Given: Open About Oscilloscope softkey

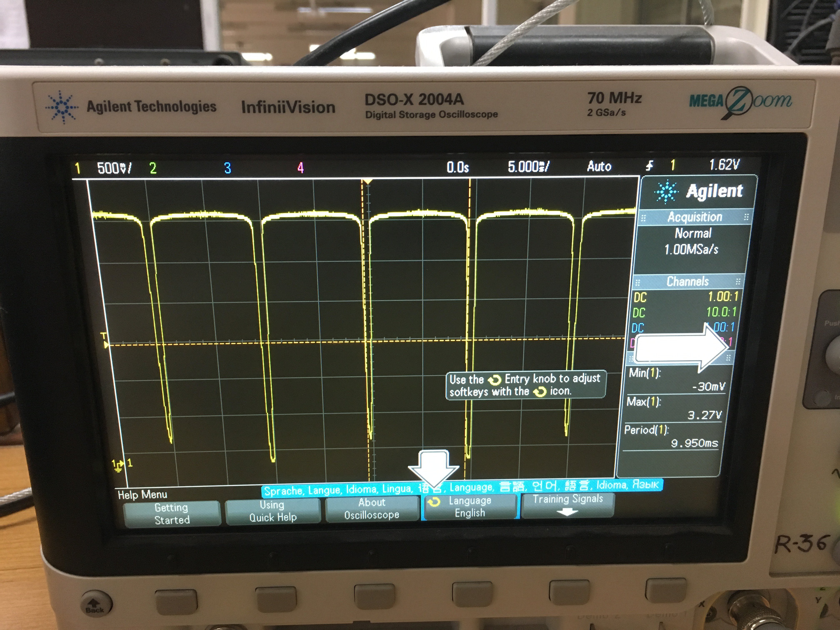Looking at the screenshot, I should (x=372, y=509).
